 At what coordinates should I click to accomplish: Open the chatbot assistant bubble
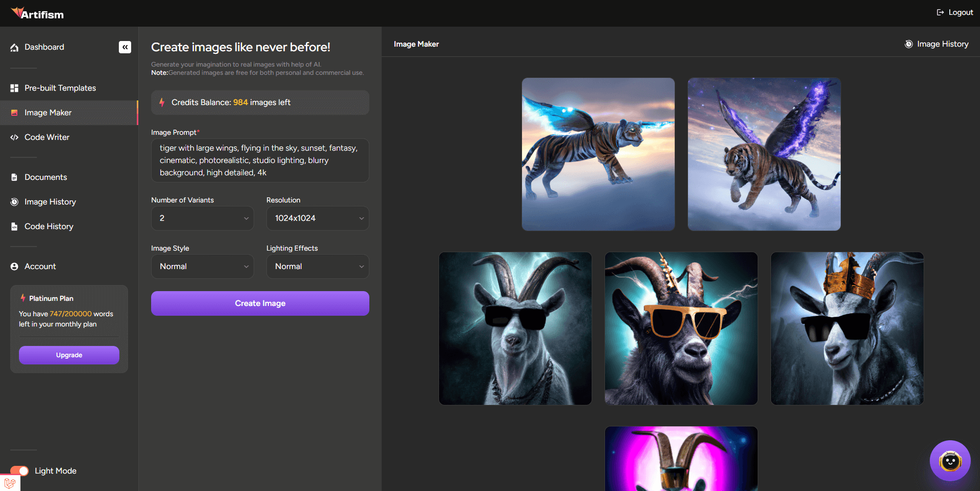(950, 461)
